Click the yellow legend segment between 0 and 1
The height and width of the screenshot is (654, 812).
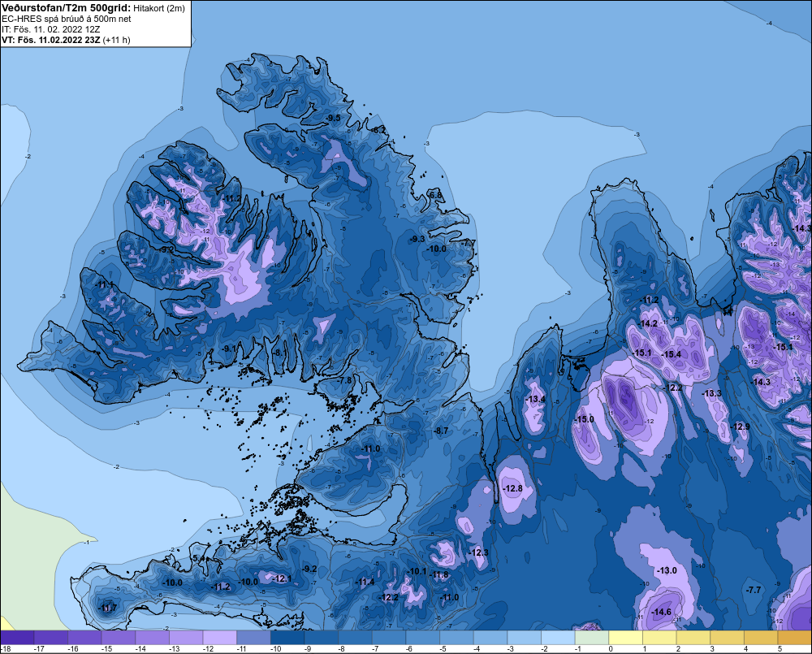[x=625, y=638]
